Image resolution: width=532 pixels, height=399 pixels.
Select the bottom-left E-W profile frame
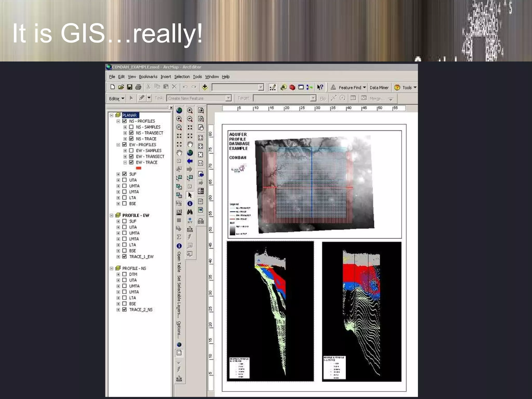tap(270, 311)
